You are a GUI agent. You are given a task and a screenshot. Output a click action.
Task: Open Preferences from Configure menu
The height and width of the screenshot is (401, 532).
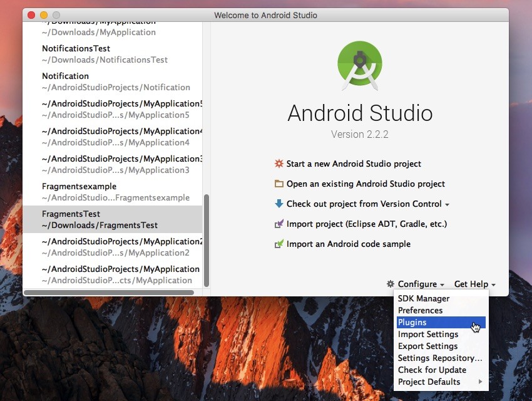coord(441,310)
